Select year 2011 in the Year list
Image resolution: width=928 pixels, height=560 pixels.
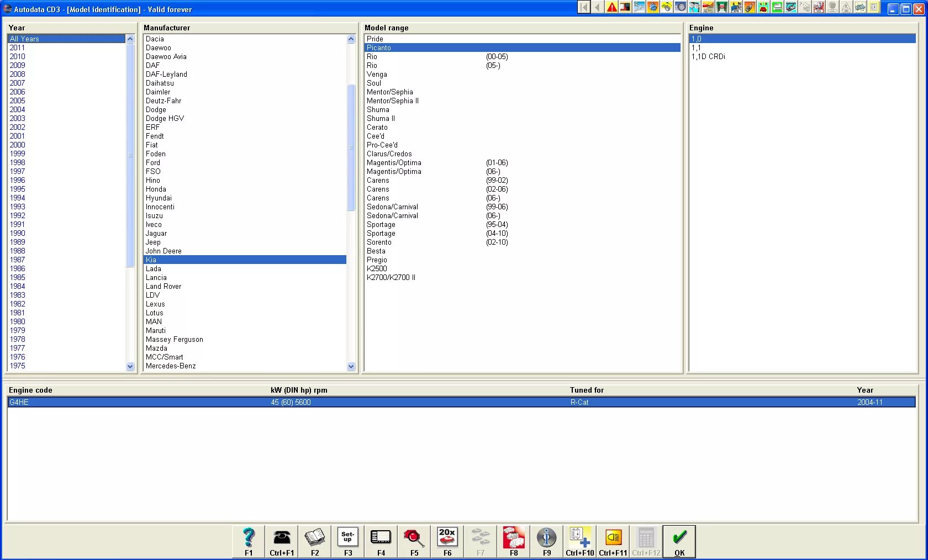click(66, 48)
